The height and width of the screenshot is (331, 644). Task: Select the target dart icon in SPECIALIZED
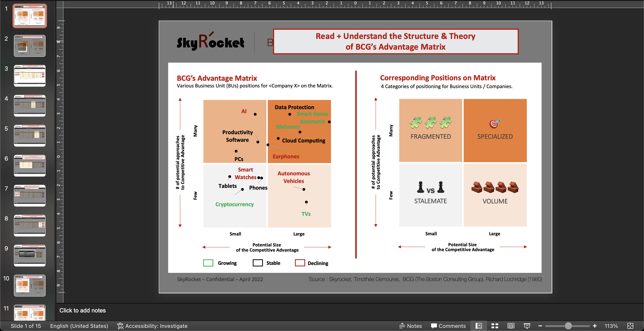click(x=495, y=123)
